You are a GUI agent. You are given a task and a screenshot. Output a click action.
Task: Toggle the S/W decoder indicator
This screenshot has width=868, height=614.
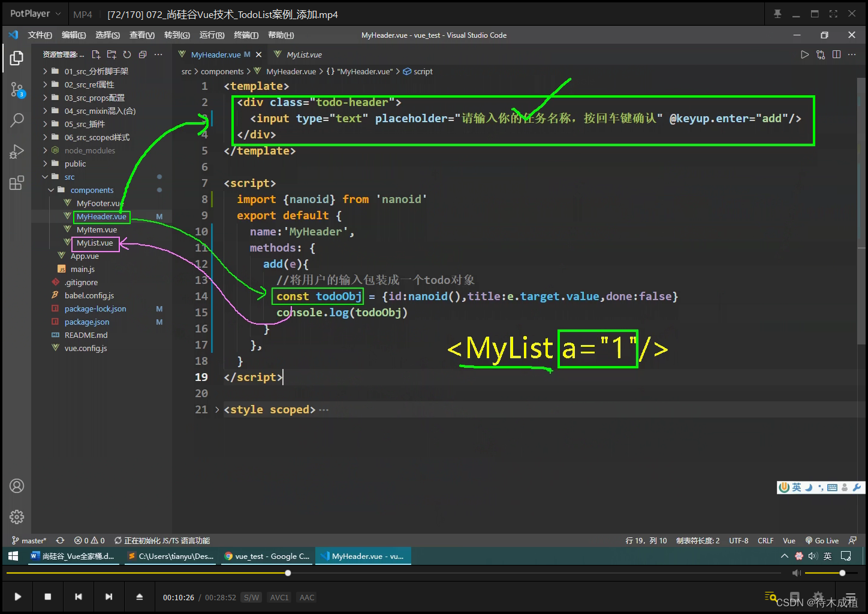tap(252, 597)
